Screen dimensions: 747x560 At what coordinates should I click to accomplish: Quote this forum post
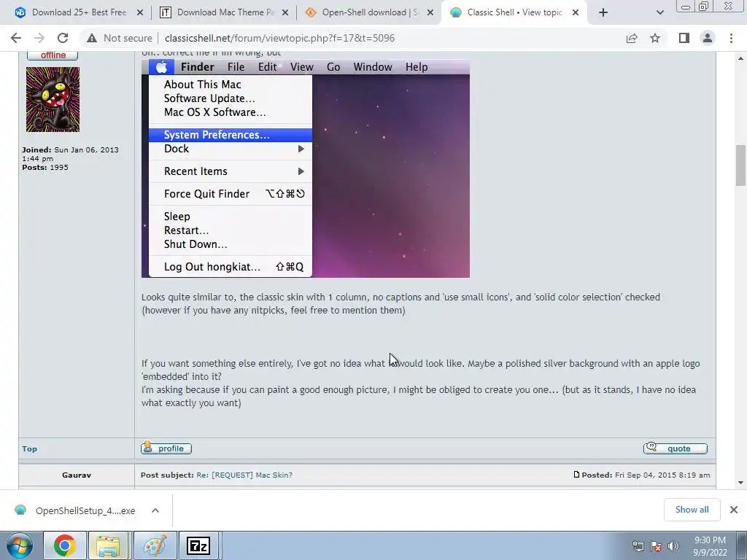pyautogui.click(x=675, y=448)
